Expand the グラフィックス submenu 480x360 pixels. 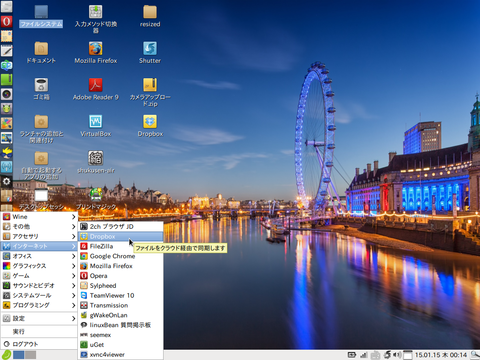(39, 266)
